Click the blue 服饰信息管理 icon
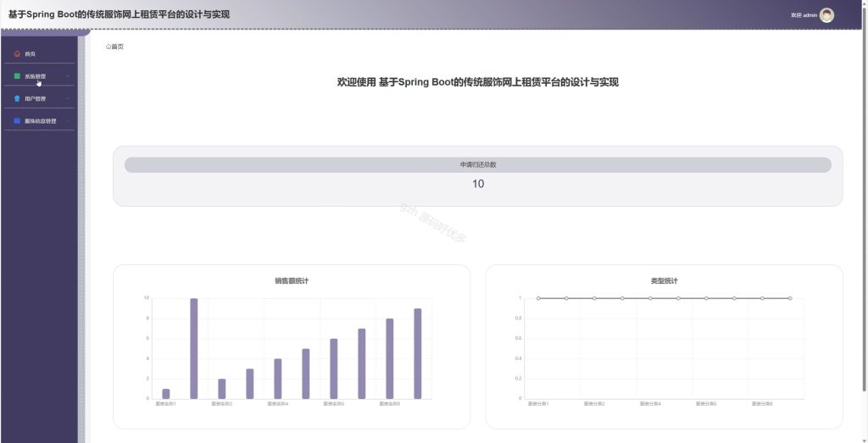Viewport: 868px width, 443px height. point(17,120)
